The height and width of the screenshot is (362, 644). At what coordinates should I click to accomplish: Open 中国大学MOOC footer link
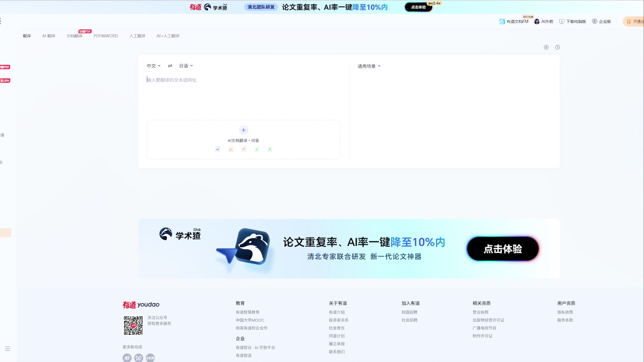250,320
